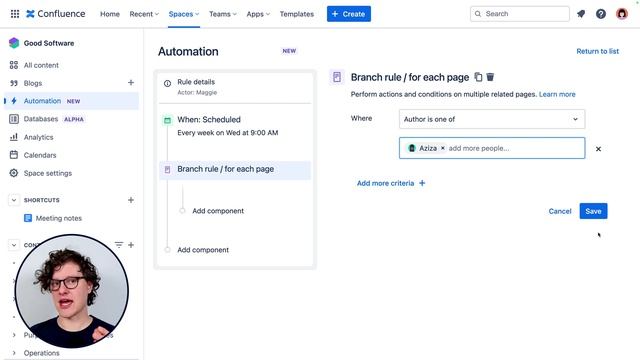Screen dimensions: 640x360
Task: Remove the Author criteria row
Action: coord(598,149)
